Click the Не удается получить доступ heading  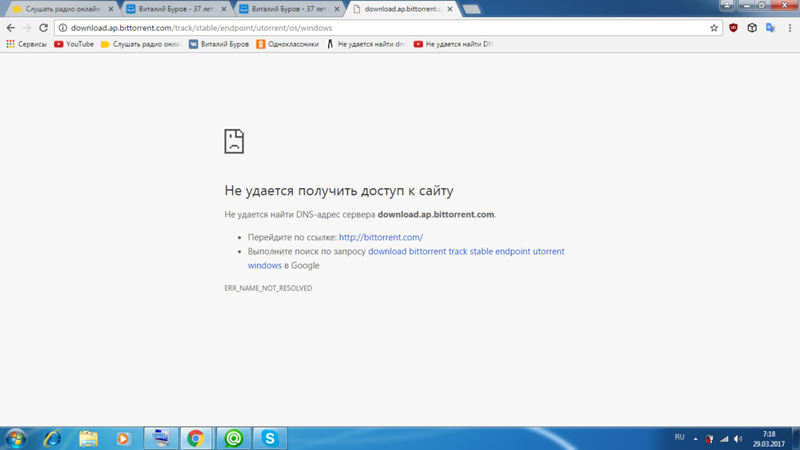[339, 191]
